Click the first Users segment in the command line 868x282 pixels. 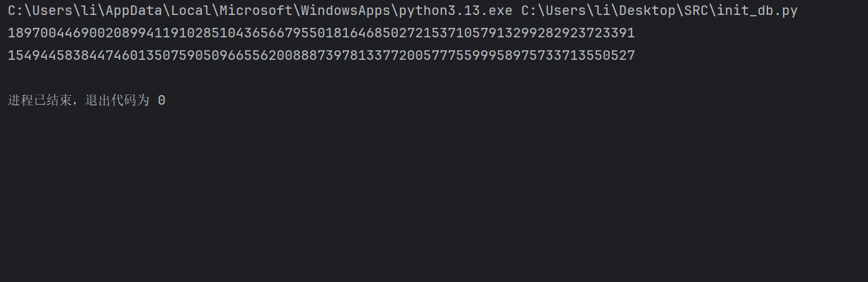point(53,11)
